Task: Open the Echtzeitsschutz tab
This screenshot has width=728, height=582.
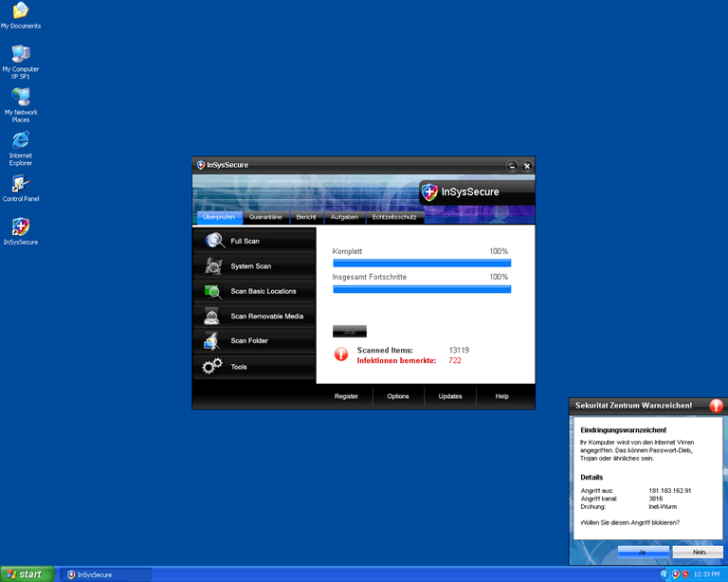Action: (393, 217)
